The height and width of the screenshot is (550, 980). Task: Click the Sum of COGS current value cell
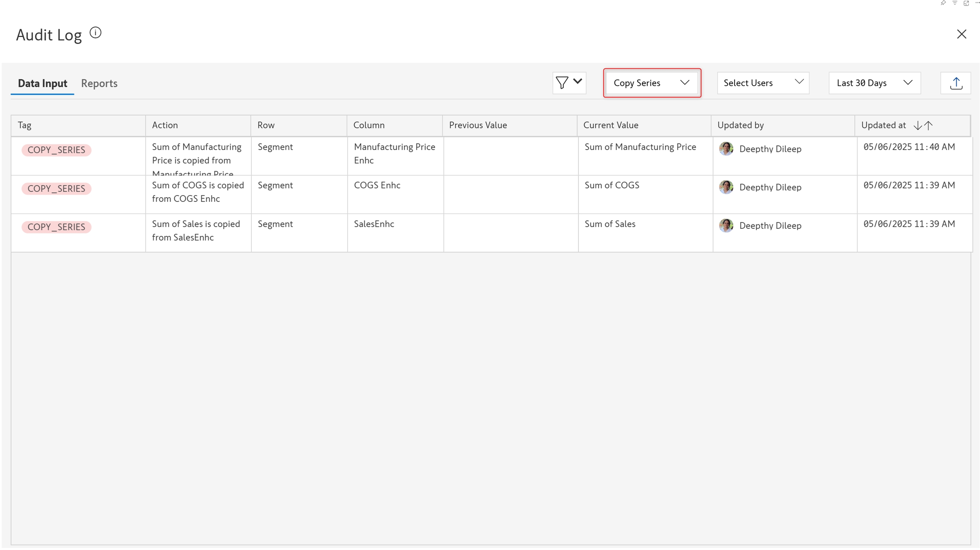tap(612, 185)
